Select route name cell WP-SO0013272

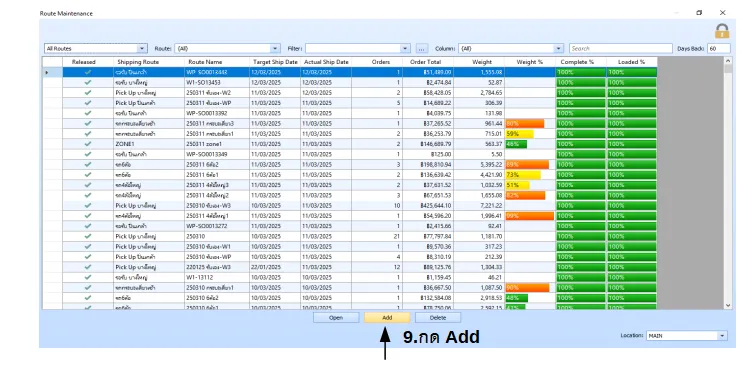coord(217,226)
